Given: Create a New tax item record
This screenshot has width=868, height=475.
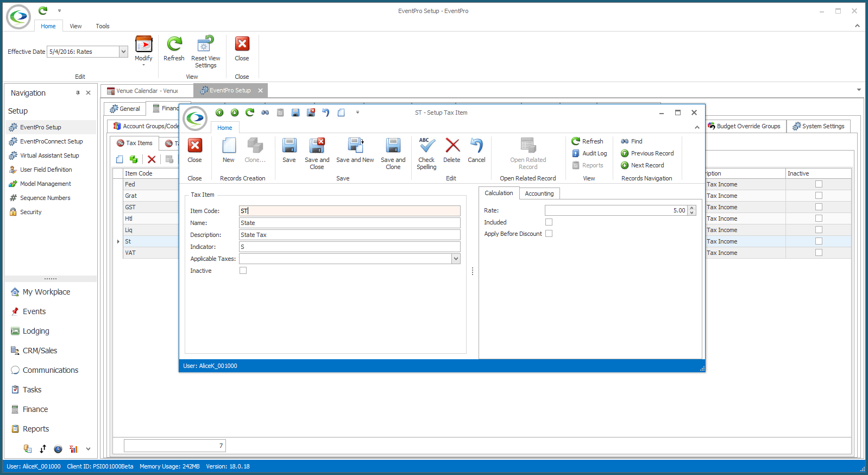Looking at the screenshot, I should tap(229, 150).
